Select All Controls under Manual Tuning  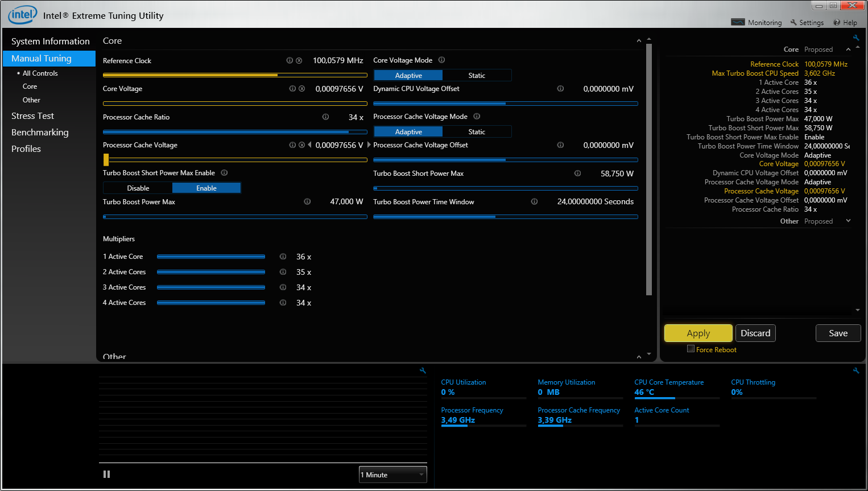[40, 73]
